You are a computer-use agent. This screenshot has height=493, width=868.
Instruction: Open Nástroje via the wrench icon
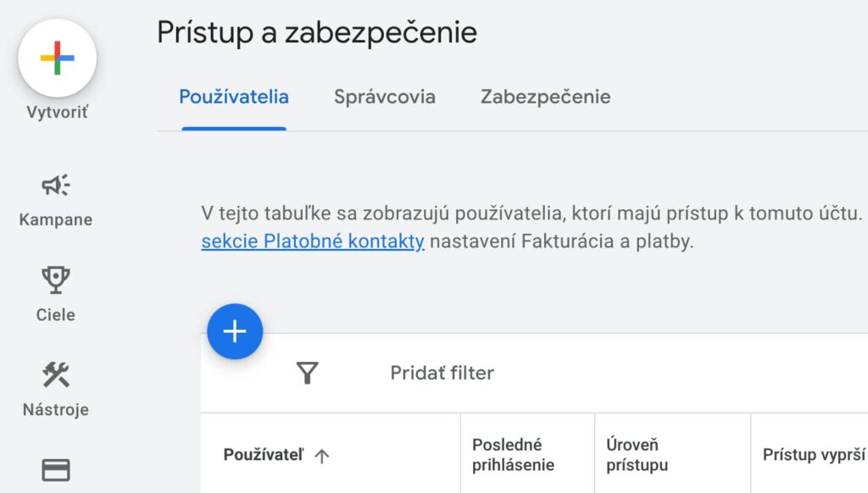tap(56, 374)
